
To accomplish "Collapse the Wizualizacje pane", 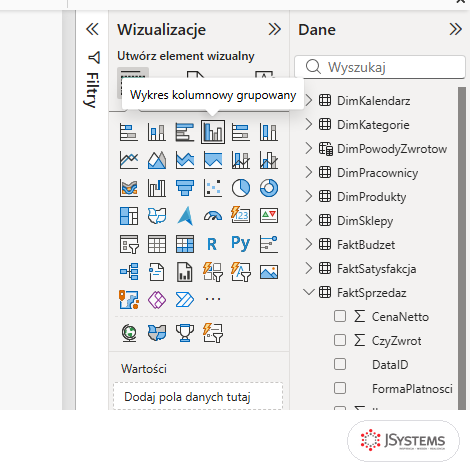I will click(x=275, y=29).
